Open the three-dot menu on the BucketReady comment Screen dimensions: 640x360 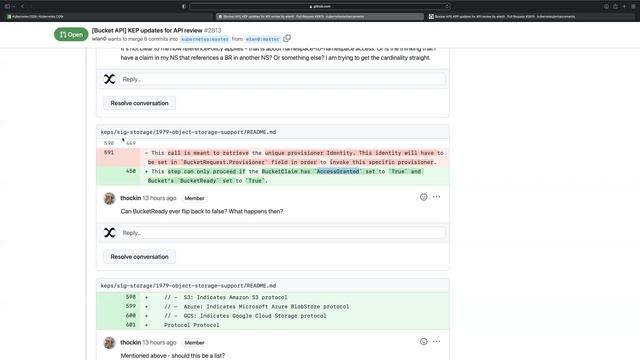click(436, 197)
